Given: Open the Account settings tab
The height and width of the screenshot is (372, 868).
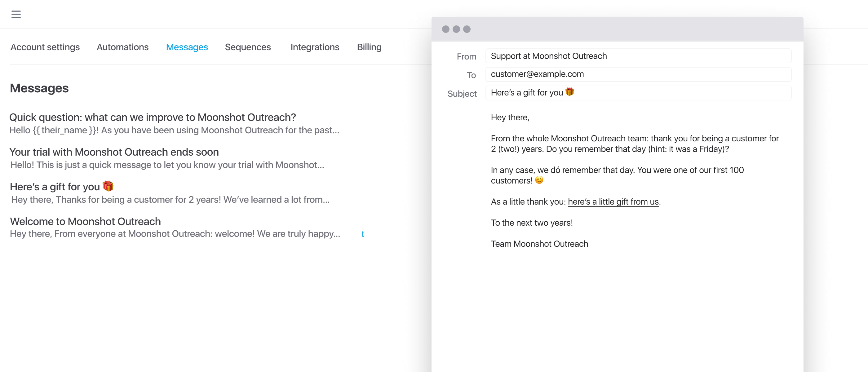Looking at the screenshot, I should pyautogui.click(x=45, y=47).
